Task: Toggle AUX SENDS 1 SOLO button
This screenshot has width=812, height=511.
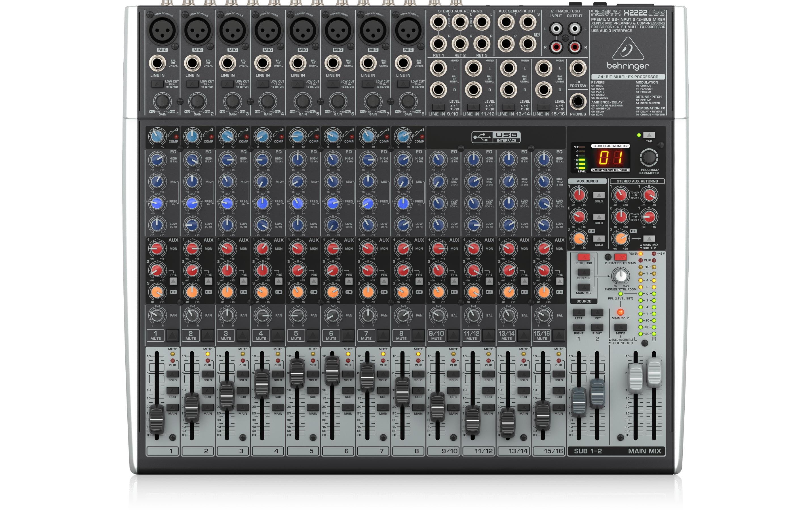Action: coord(598,195)
